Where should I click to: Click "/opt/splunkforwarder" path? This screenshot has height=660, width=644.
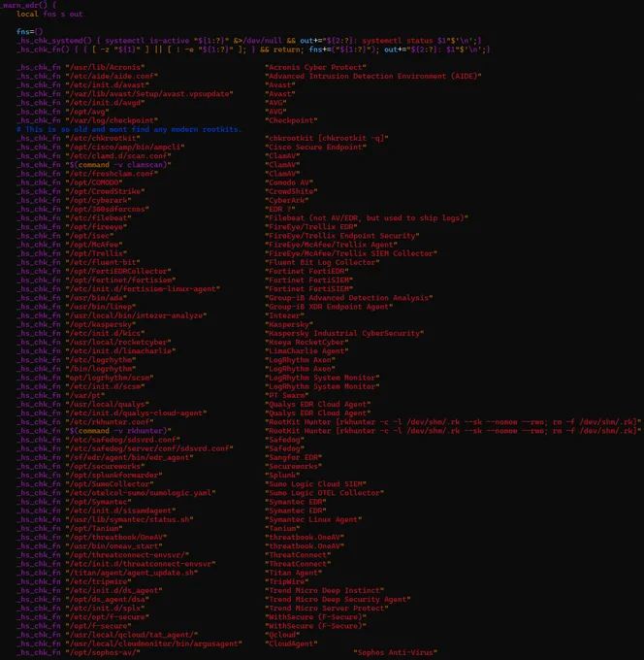point(113,475)
